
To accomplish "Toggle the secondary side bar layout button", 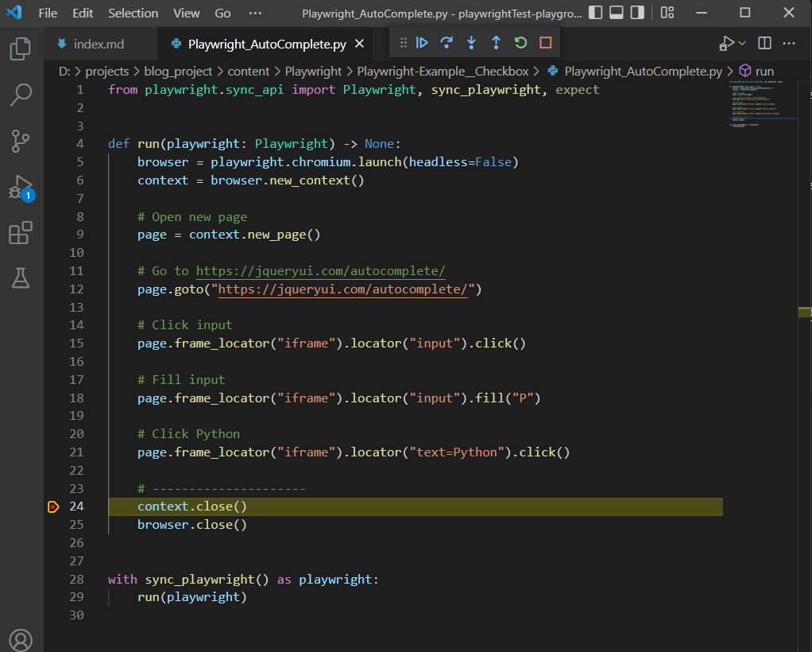I will [x=637, y=13].
